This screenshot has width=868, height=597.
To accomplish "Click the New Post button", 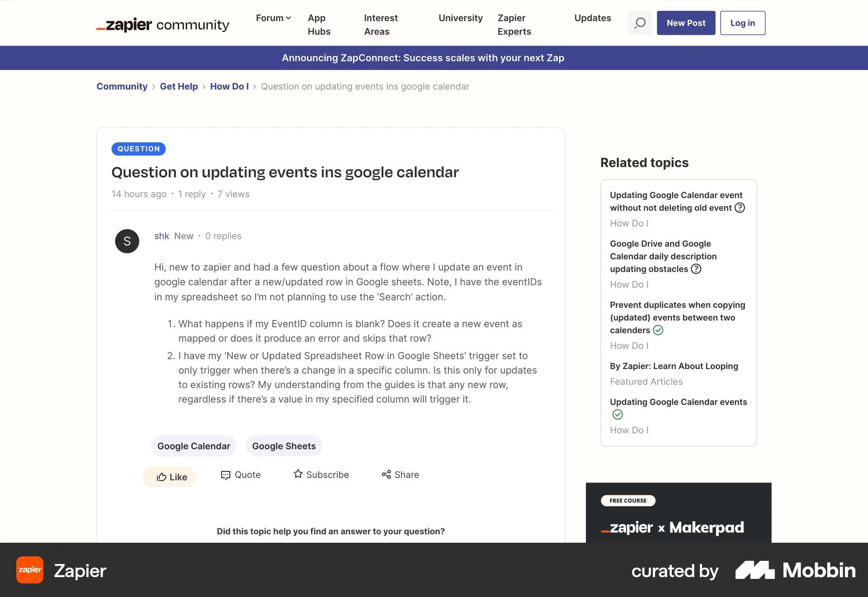I will [x=685, y=23].
